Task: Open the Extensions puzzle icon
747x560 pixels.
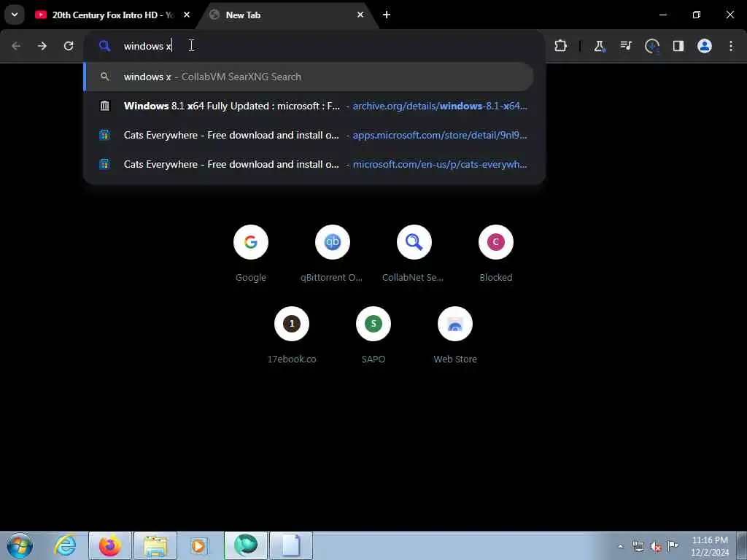Action: point(561,46)
